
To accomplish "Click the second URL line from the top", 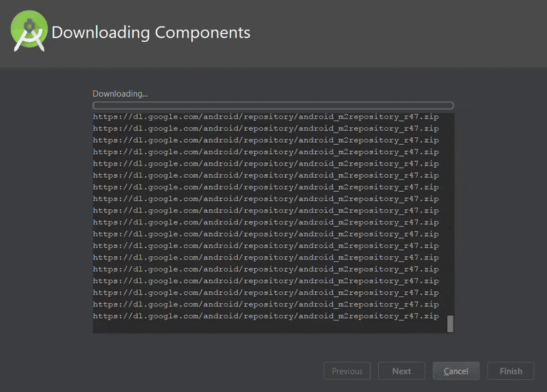I will tap(265, 129).
